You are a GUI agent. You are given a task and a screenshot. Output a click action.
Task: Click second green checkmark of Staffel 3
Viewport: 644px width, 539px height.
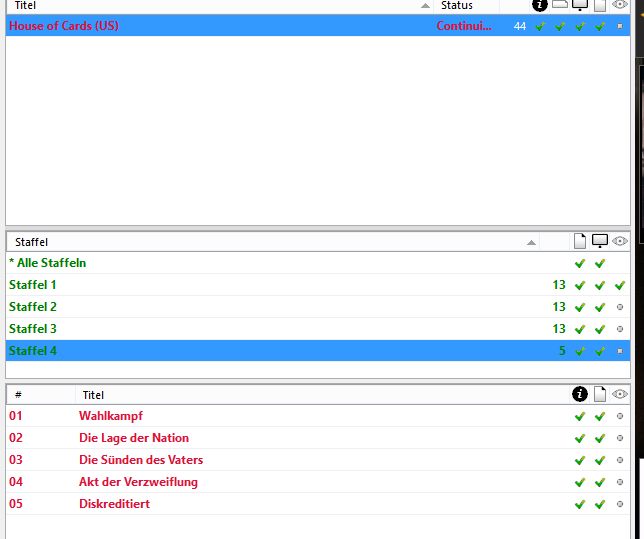tap(600, 329)
